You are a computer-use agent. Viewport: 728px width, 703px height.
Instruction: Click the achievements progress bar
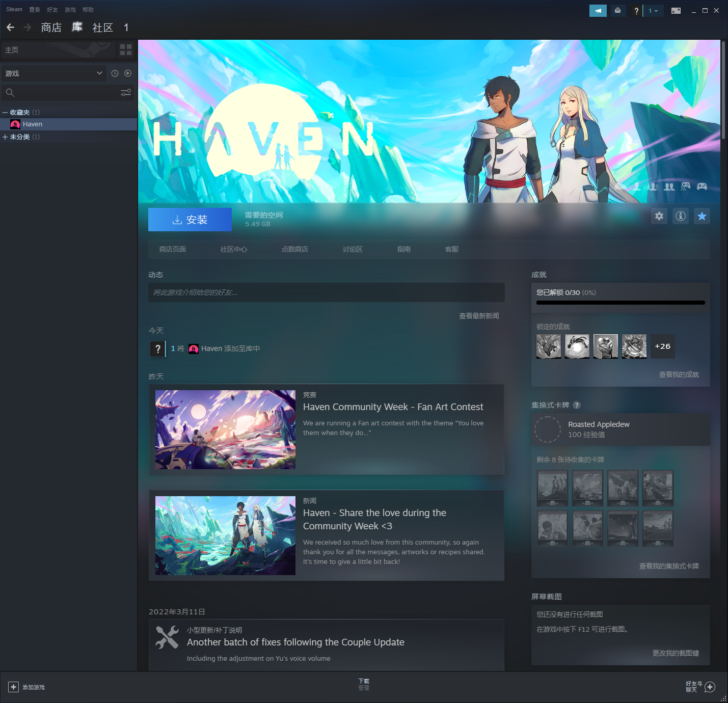coord(621,303)
